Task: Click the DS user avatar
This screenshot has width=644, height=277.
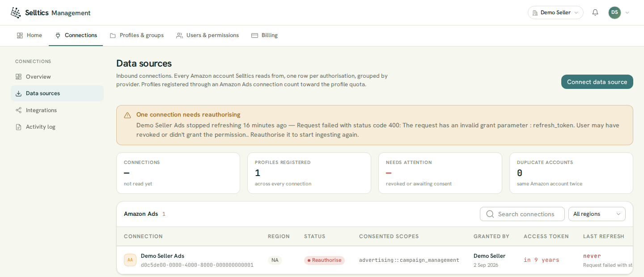Action: pyautogui.click(x=614, y=13)
